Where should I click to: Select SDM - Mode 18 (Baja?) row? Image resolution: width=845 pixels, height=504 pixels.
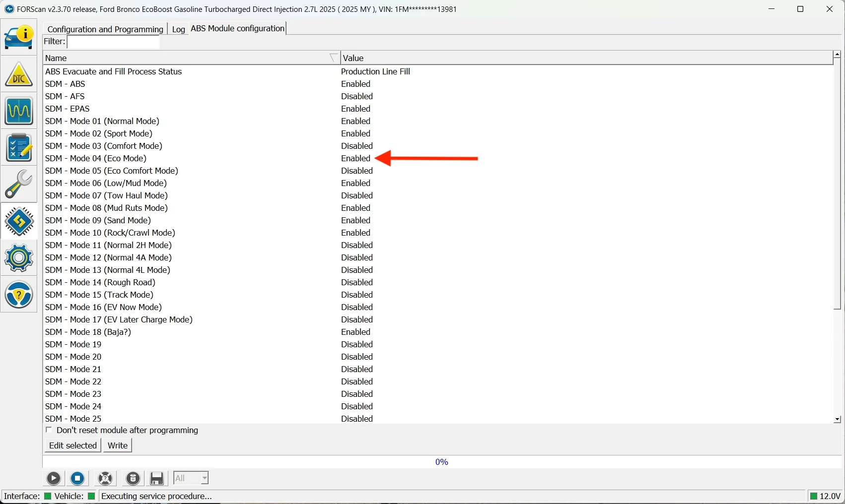(x=438, y=332)
